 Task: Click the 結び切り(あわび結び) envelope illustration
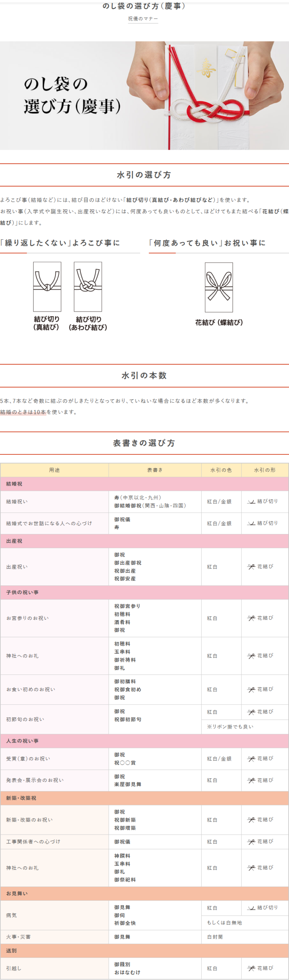[x=88, y=287]
